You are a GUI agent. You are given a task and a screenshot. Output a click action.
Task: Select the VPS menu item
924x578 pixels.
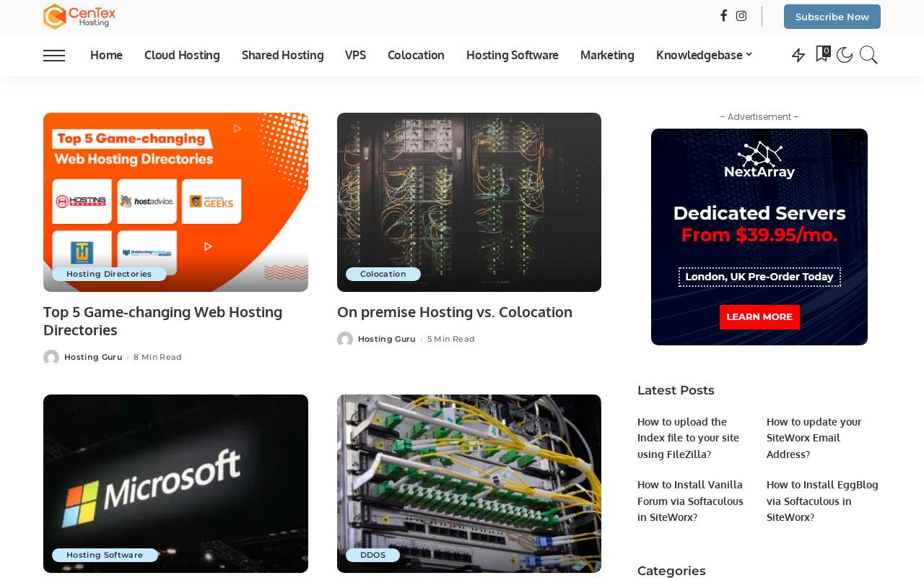(355, 55)
